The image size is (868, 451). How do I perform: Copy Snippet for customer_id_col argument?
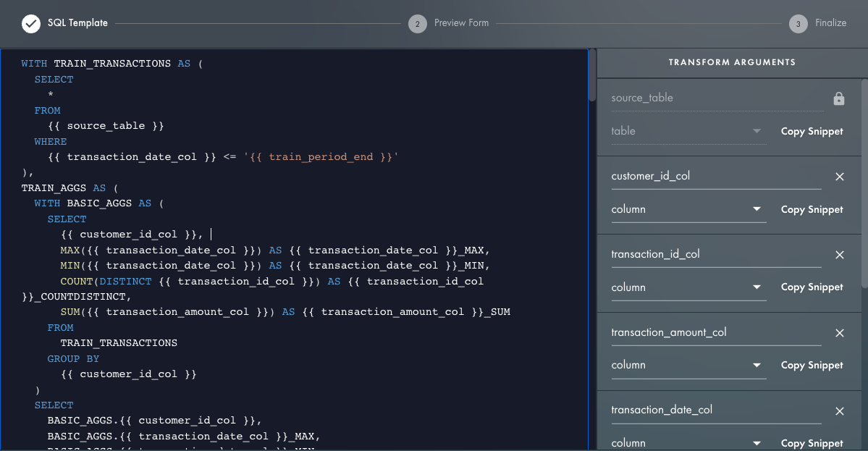pyautogui.click(x=812, y=210)
